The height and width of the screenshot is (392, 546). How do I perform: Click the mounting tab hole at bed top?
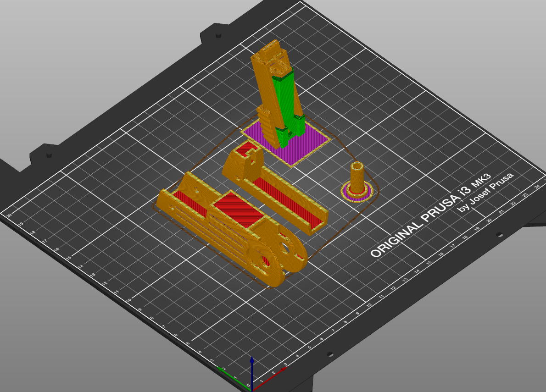coord(218,35)
